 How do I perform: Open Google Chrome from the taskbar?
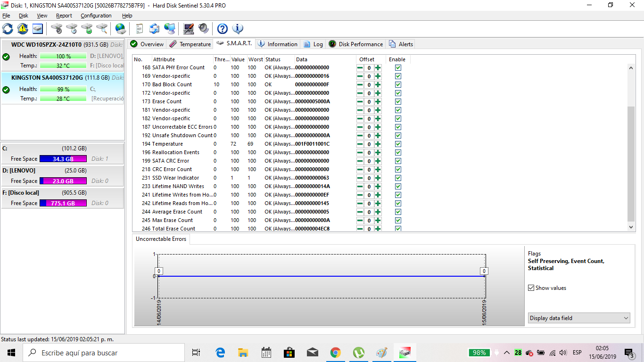coord(336,353)
